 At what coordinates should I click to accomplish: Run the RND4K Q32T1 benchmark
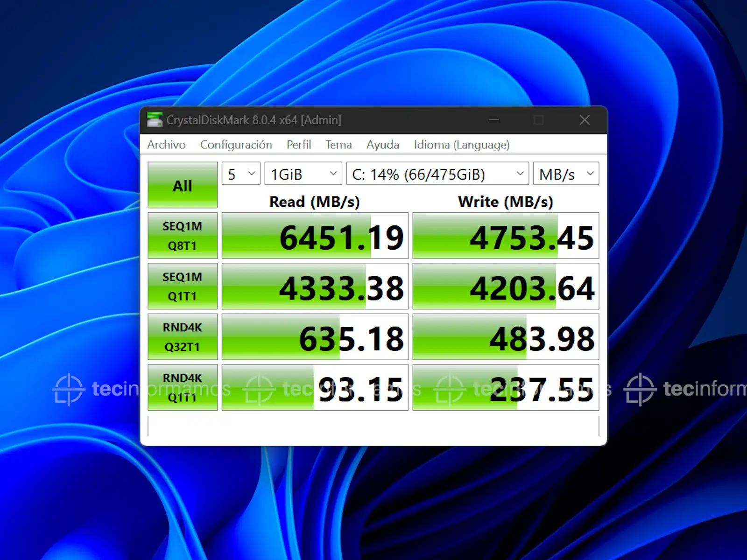[183, 337]
